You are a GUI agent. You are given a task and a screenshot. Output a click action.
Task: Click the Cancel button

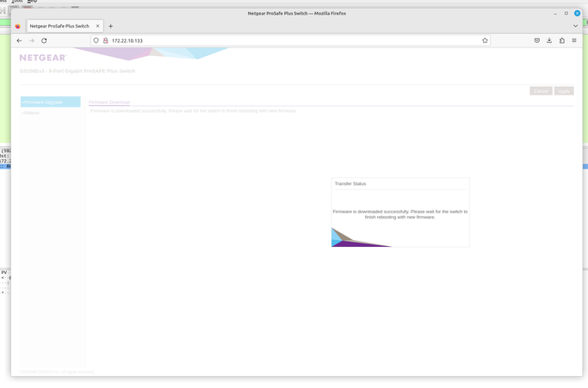point(541,90)
